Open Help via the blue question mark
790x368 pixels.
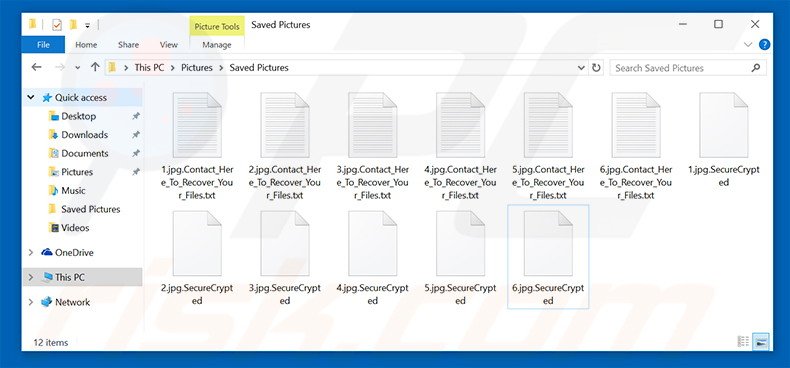pos(764,44)
